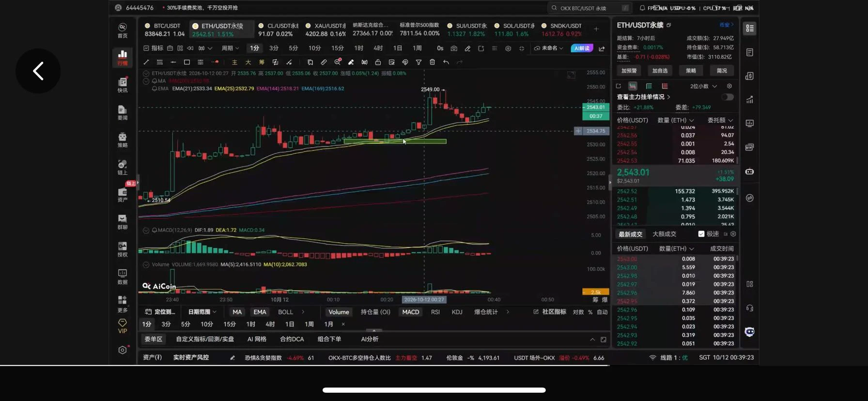Click the undo arrow in drawing toolbar
This screenshot has width=868, height=401.
pos(446,62)
